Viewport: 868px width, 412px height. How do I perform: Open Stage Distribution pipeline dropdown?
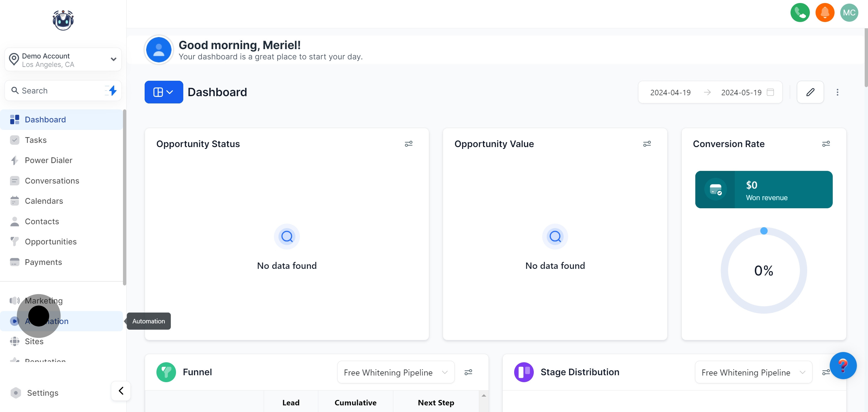[x=753, y=372]
